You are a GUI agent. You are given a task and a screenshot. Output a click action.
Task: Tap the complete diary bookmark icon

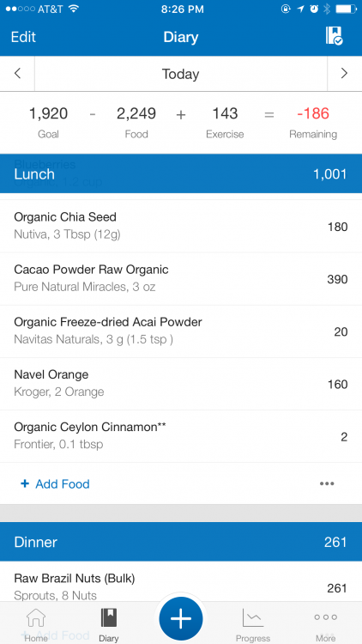click(334, 36)
